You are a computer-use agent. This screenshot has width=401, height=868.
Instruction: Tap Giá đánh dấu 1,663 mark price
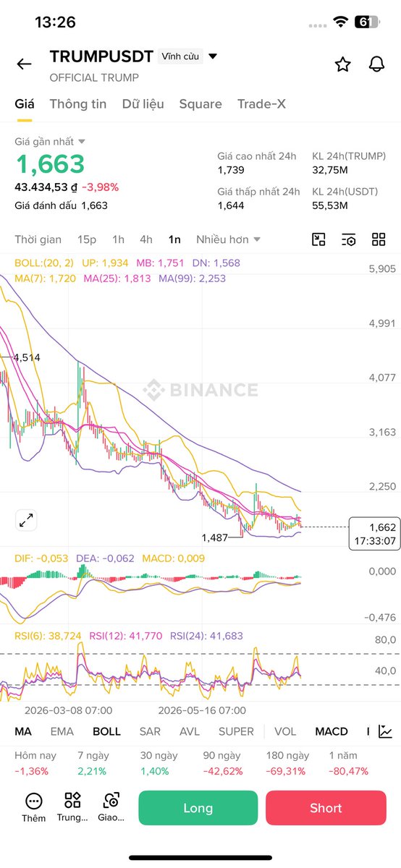click(61, 205)
